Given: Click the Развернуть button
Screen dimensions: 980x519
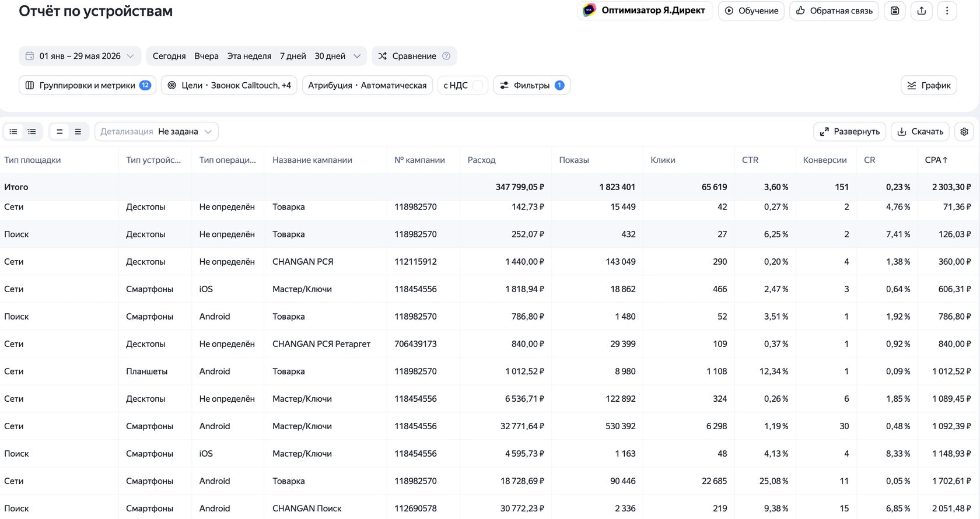Looking at the screenshot, I should point(850,132).
